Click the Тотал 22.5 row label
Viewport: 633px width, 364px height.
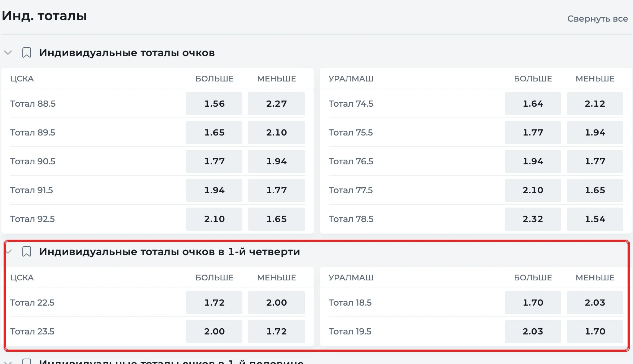pyautogui.click(x=32, y=303)
